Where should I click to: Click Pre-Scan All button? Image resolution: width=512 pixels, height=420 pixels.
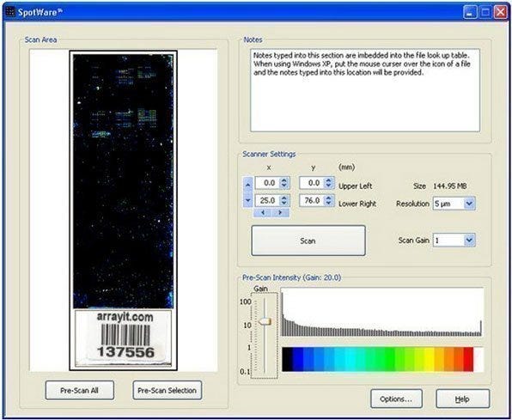click(x=80, y=390)
